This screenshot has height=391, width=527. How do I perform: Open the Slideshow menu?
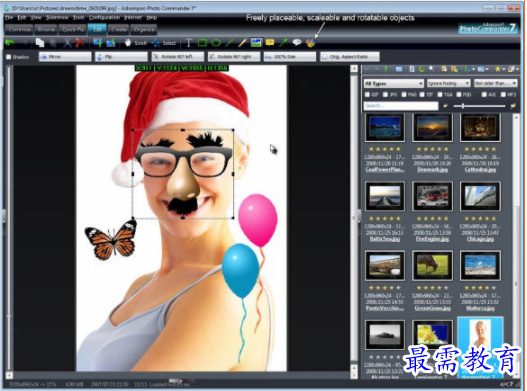click(57, 17)
